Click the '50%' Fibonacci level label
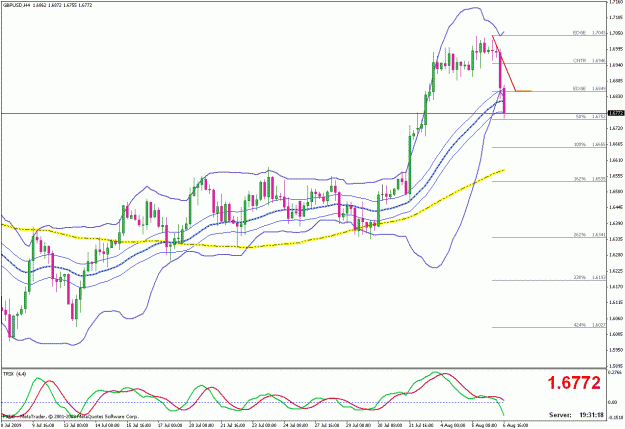The width and height of the screenshot is (625, 429). (580, 117)
